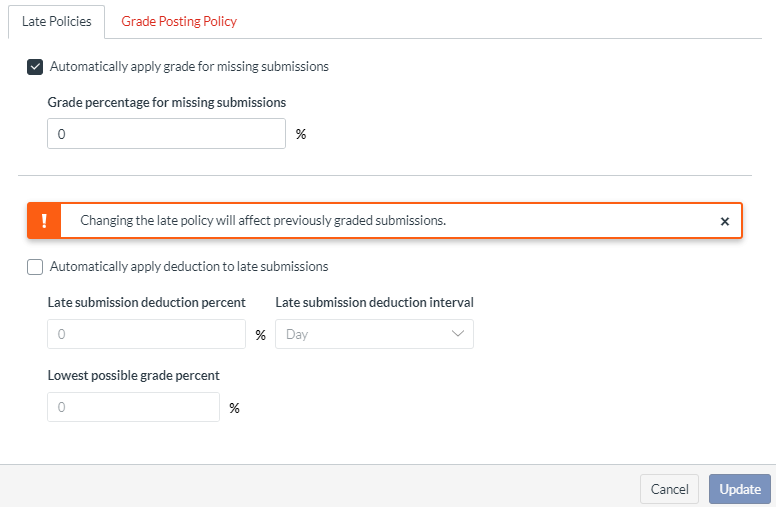Click the 'Grade percentage for missing submissions' label

167,102
